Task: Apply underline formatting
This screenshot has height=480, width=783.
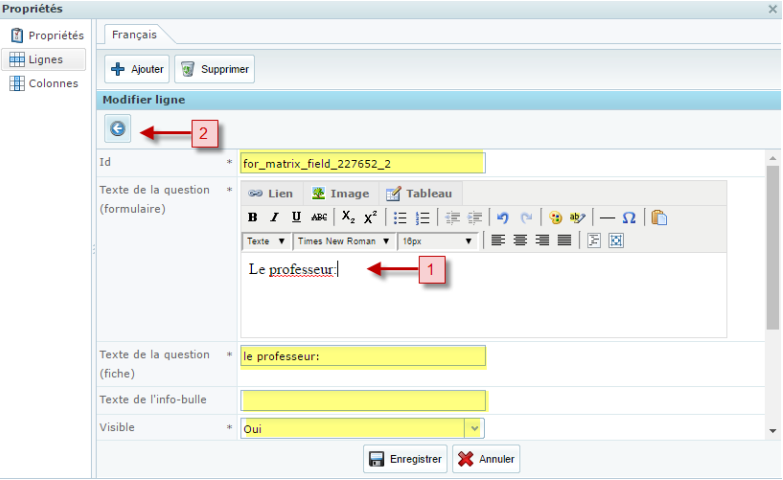Action: [296, 217]
